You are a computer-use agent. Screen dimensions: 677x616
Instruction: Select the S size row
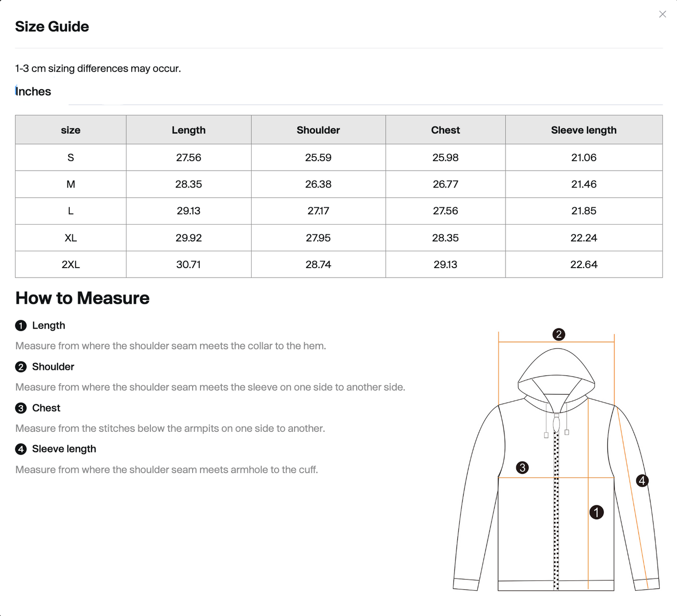click(71, 158)
